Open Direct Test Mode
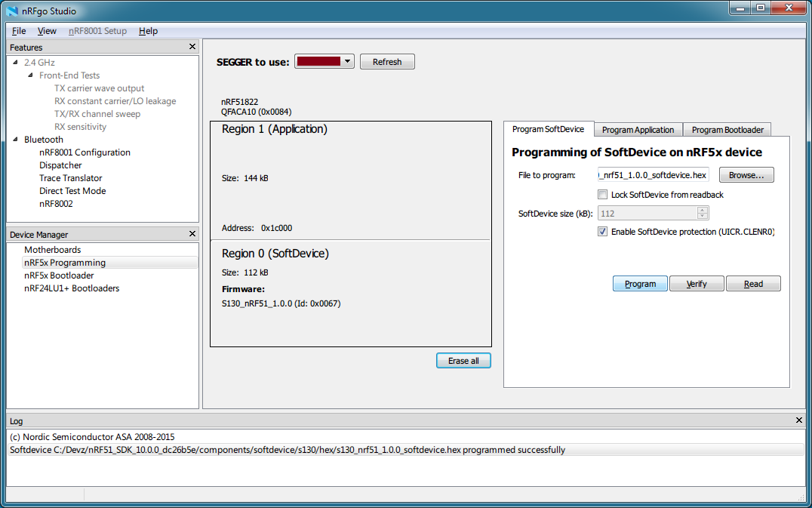The width and height of the screenshot is (812, 508). [x=72, y=191]
